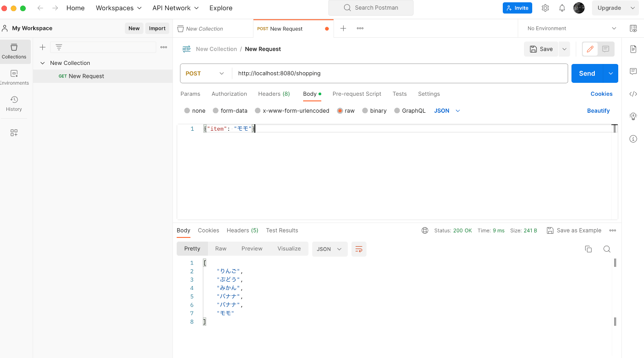Open the Environments sidebar panel
The image size is (644, 358).
14,77
